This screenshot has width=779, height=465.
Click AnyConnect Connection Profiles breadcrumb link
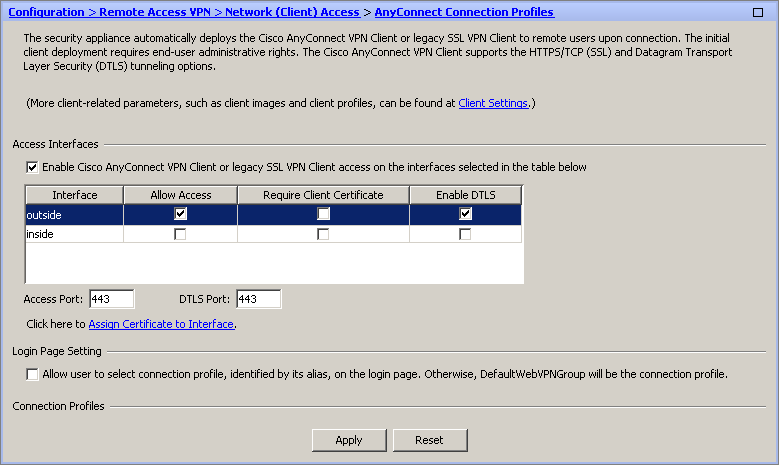(464, 12)
